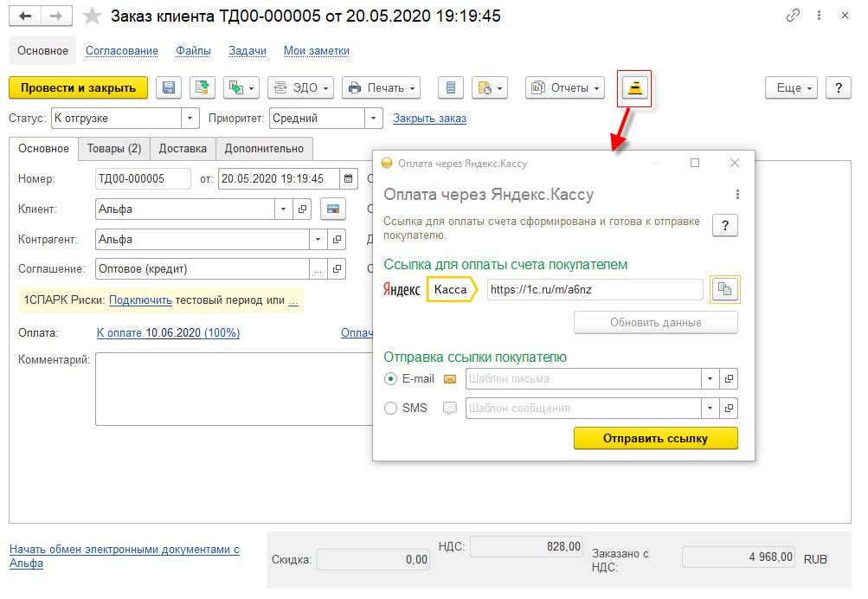Image resolution: width=868 pixels, height=599 pixels.
Task: Open the Доставка tab
Action: (183, 148)
